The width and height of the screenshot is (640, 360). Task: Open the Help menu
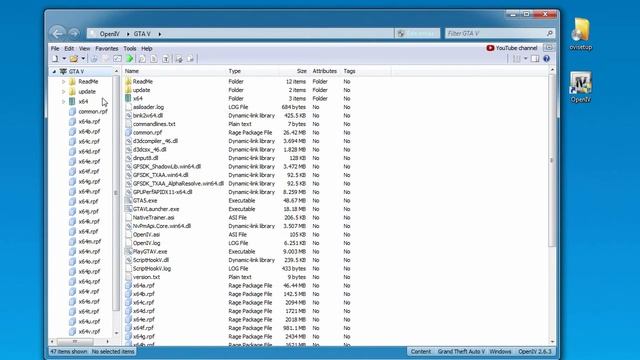(x=147, y=48)
